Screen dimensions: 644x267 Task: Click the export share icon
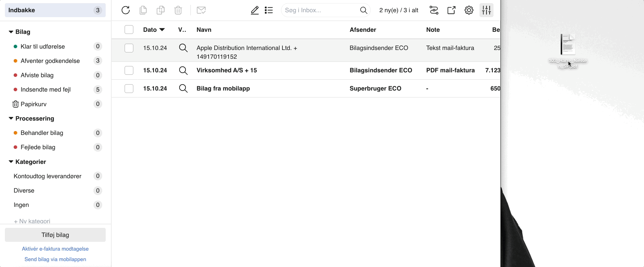pyautogui.click(x=451, y=10)
